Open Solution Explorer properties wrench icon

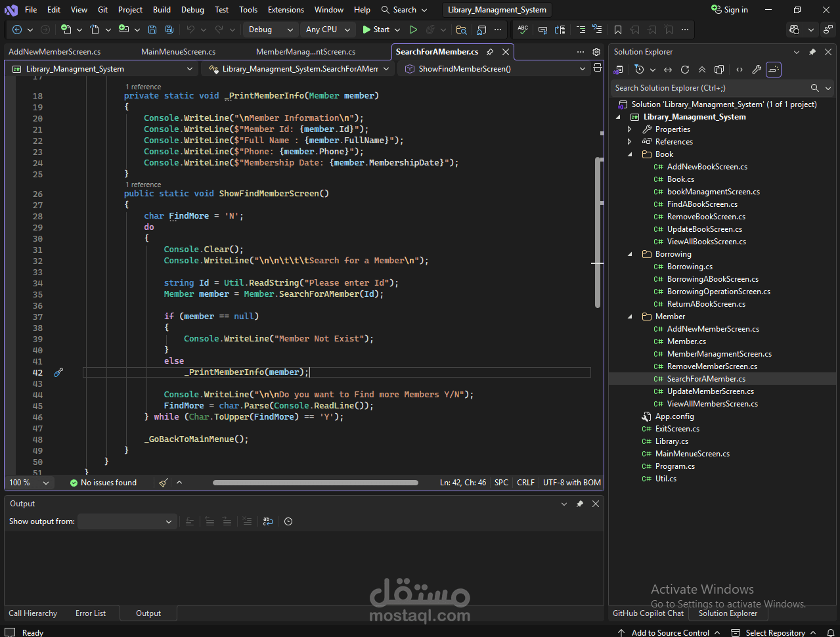tap(757, 70)
